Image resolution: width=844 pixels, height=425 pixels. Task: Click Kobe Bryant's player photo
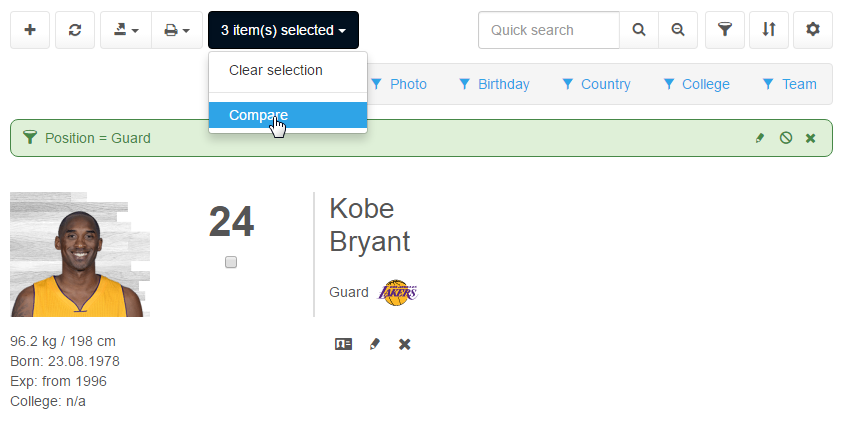pos(80,255)
